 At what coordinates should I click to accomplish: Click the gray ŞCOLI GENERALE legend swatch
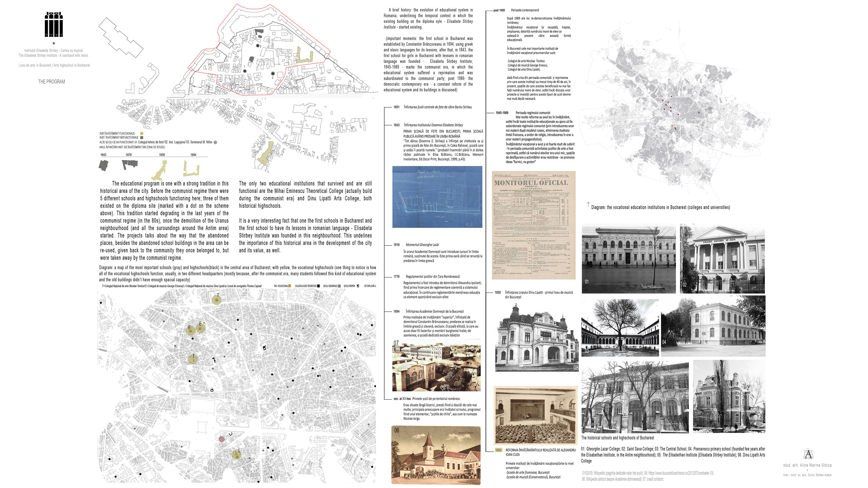[x=339, y=286]
